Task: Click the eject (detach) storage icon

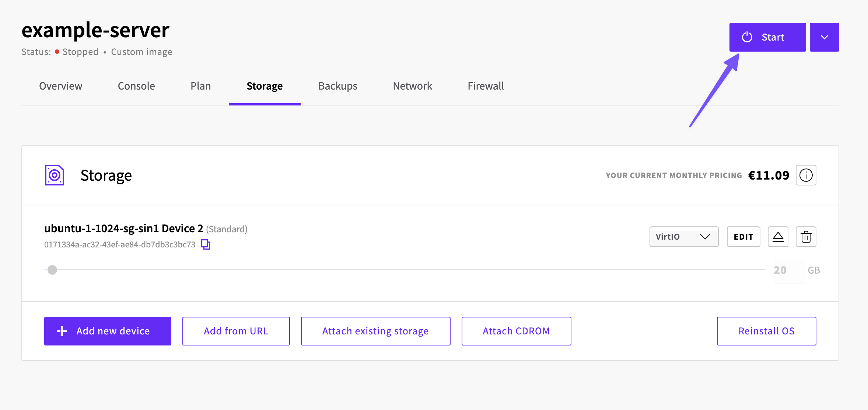Action: tap(778, 237)
